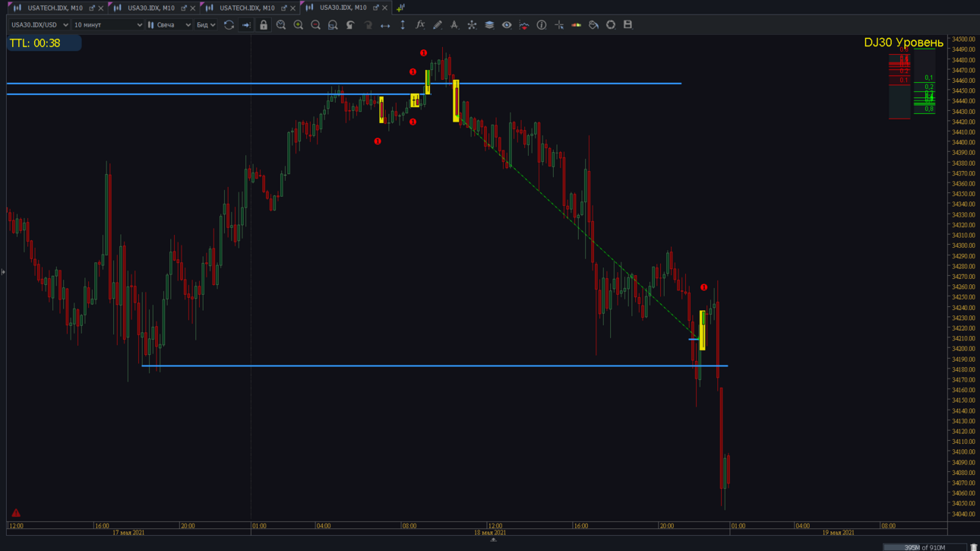This screenshot has height=551, width=980.
Task: Click the bottom panel expander handle
Action: [493, 540]
